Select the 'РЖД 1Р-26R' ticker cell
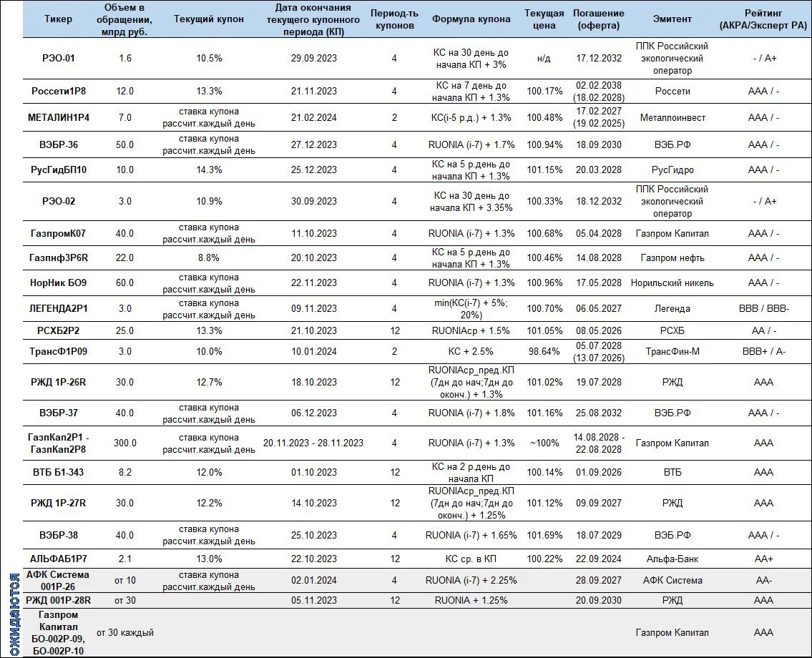This screenshot has width=812, height=658. click(59, 383)
